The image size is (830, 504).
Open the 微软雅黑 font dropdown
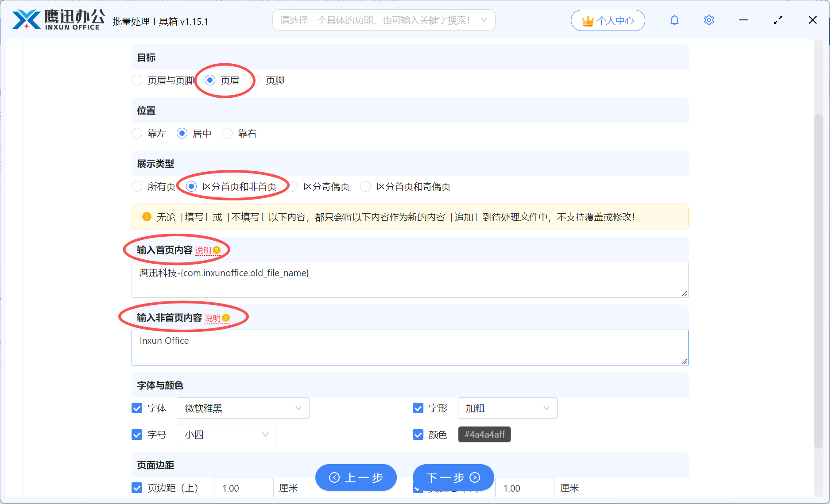[243, 408]
